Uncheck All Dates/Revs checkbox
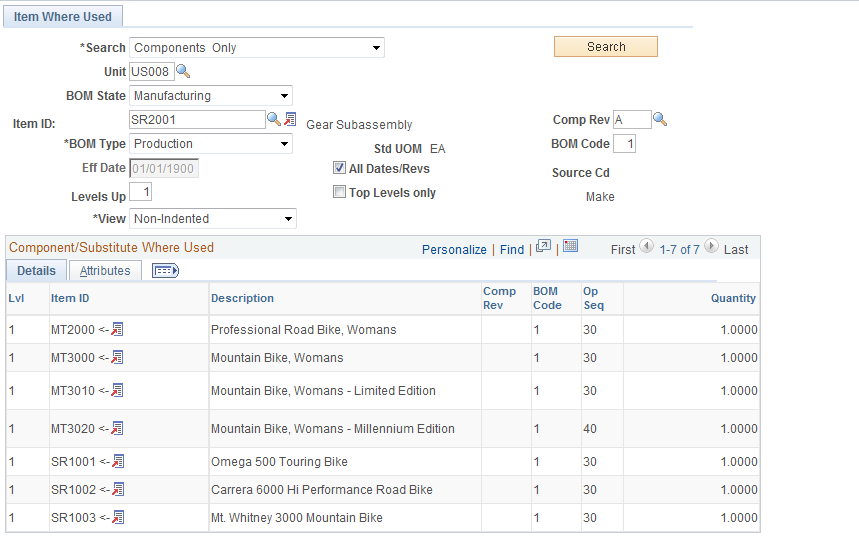Screen dimensions: 859x540 (x=339, y=168)
